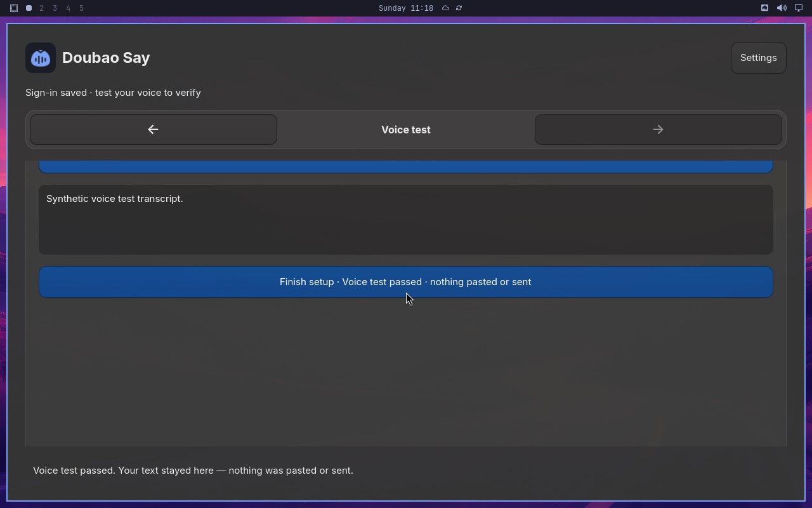This screenshot has height=508, width=812.
Task: Click the Doubao Say title text
Action: (106, 58)
